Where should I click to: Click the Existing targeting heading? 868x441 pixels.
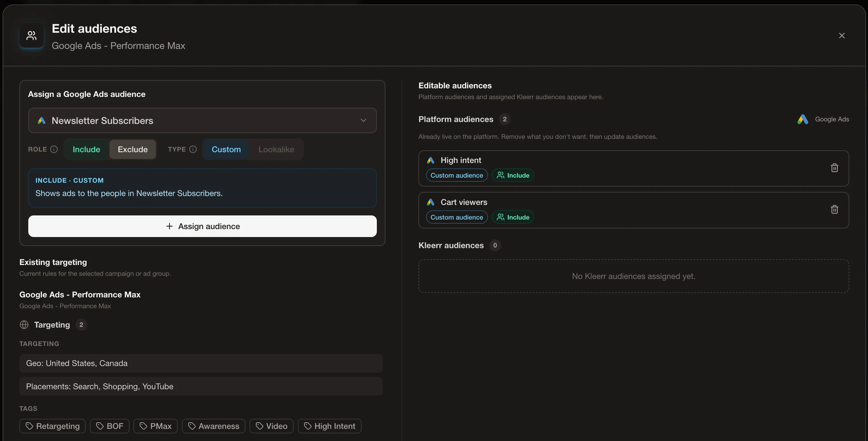coord(53,262)
